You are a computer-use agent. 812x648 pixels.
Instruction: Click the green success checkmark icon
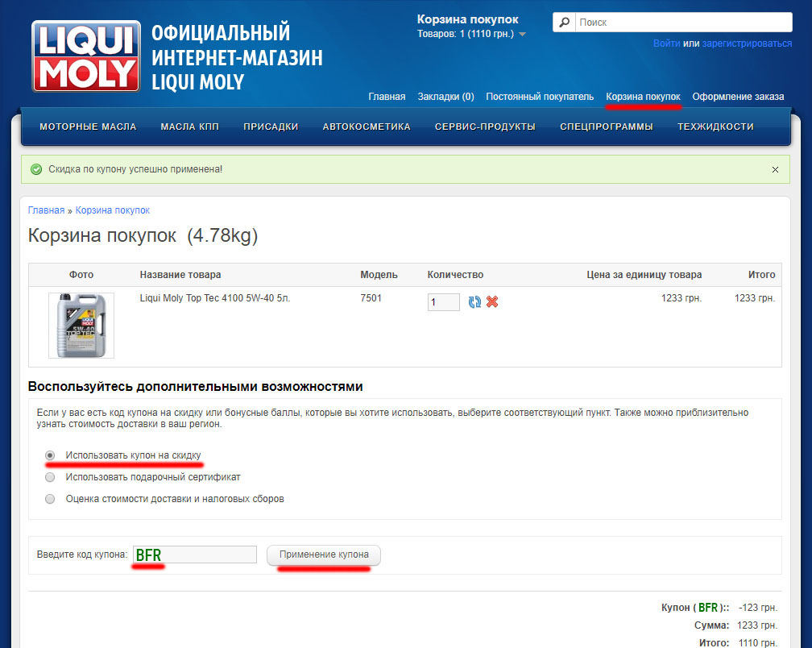pyautogui.click(x=36, y=169)
